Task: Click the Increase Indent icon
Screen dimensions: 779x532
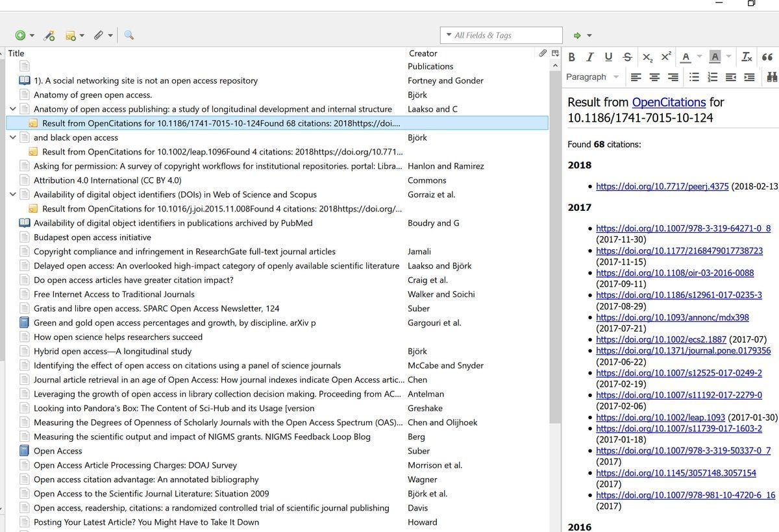Action: [x=750, y=77]
